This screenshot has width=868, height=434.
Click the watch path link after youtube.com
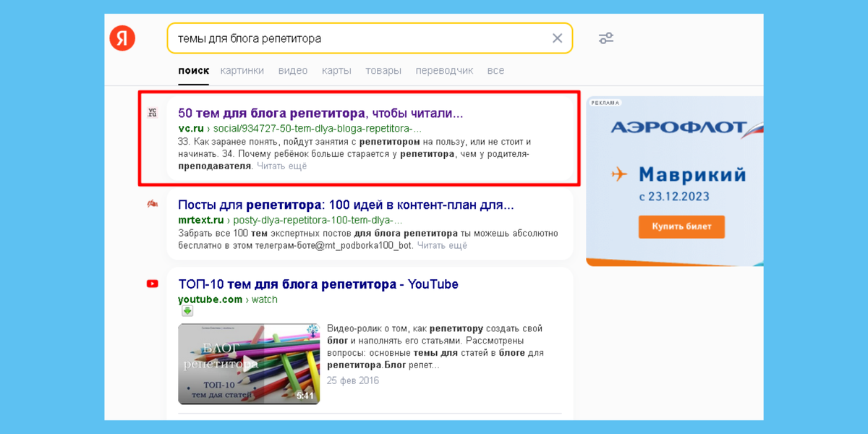pyautogui.click(x=264, y=299)
